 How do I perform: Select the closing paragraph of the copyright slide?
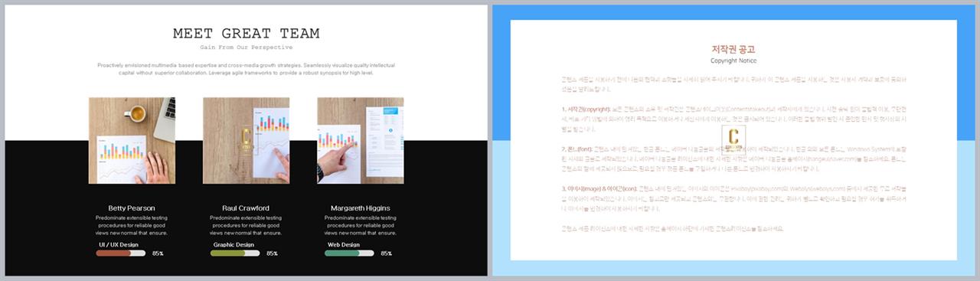click(672, 228)
